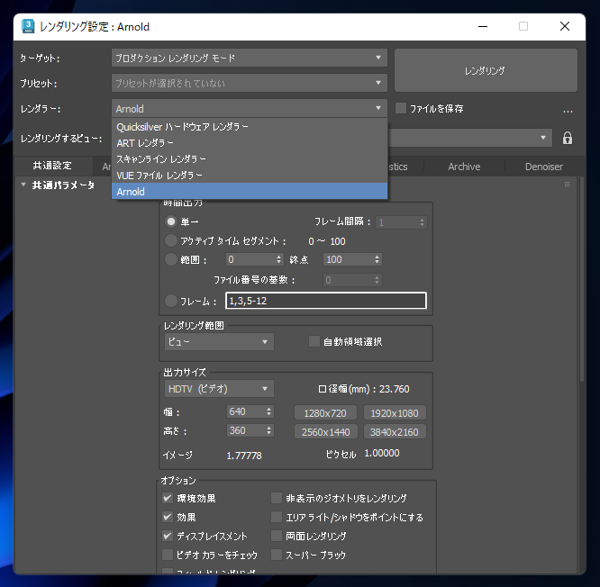Viewport: 600px width, 587px height.
Task: Open the HDTV (ビデオ) output size dropdown
Action: [219, 389]
